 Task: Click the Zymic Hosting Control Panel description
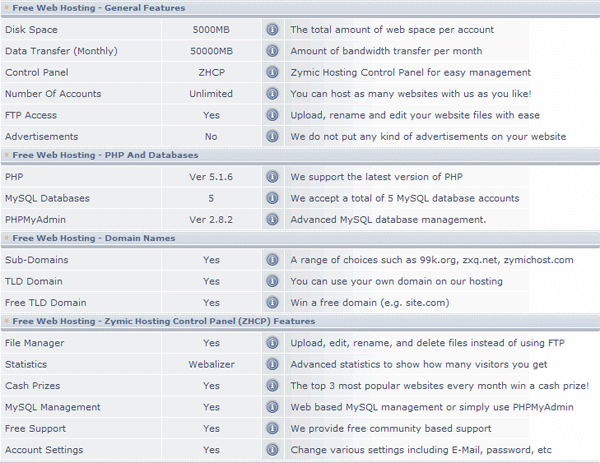411,72
